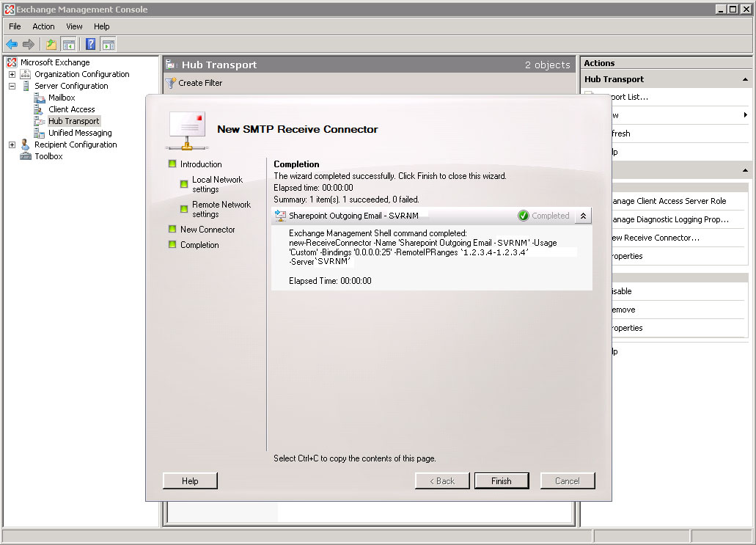The height and width of the screenshot is (545, 756).
Task: Collapse the Hub Transport actions section
Action: click(x=745, y=79)
